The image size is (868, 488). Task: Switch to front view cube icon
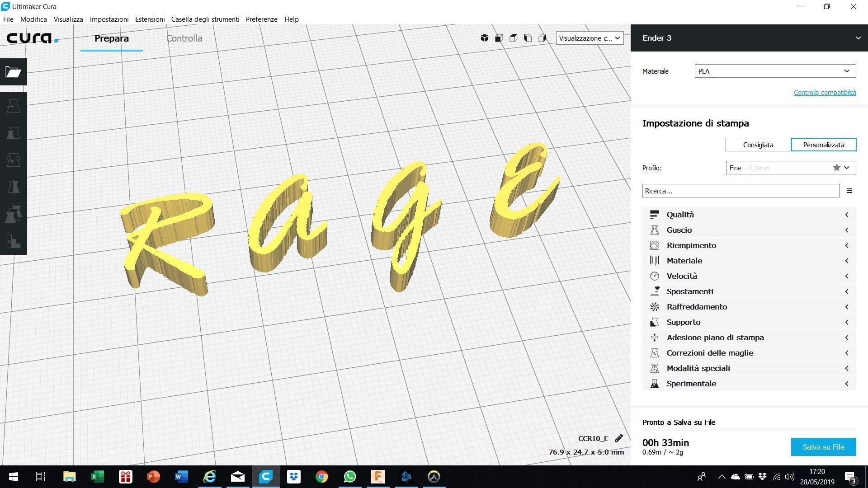point(499,38)
